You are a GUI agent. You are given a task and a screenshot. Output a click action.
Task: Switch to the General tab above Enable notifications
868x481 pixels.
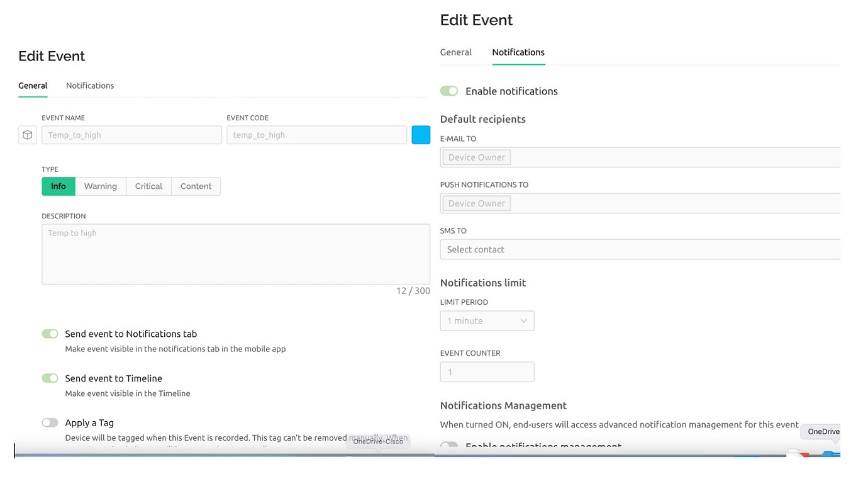pos(456,52)
